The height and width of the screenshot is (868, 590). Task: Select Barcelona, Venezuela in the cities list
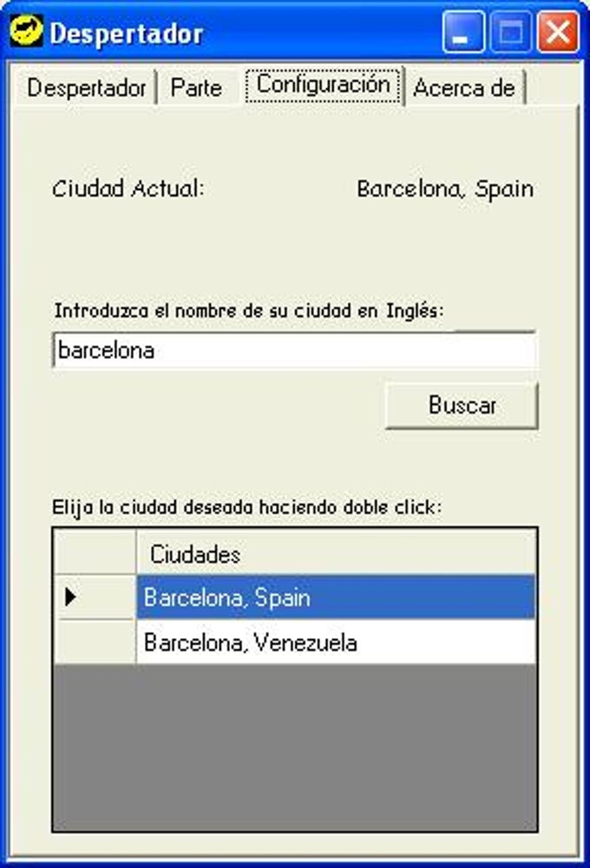tap(336, 643)
